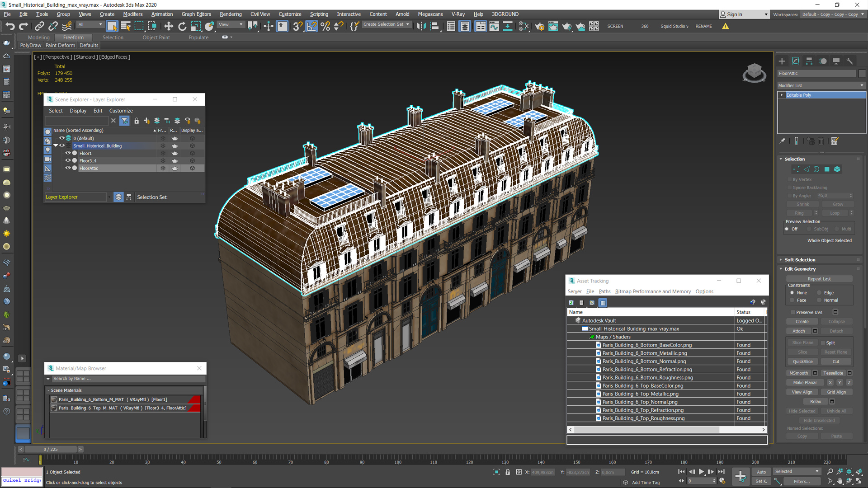Select the Face constraint radio button
The width and height of the screenshot is (868, 488).
coord(792,300)
